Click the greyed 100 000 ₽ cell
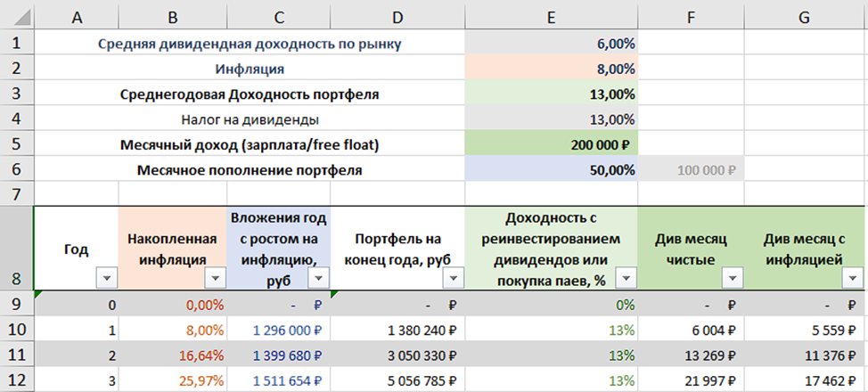 click(691, 169)
